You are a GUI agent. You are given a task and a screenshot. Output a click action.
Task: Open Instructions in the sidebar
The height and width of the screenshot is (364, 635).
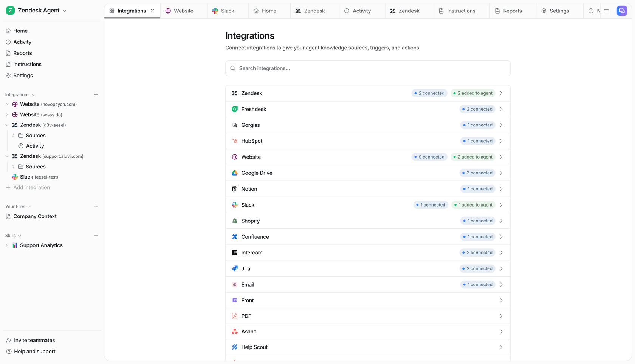[27, 64]
